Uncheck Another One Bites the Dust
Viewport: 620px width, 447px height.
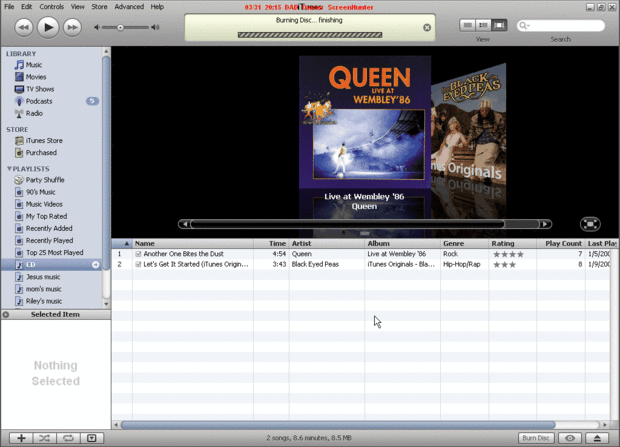click(x=138, y=254)
